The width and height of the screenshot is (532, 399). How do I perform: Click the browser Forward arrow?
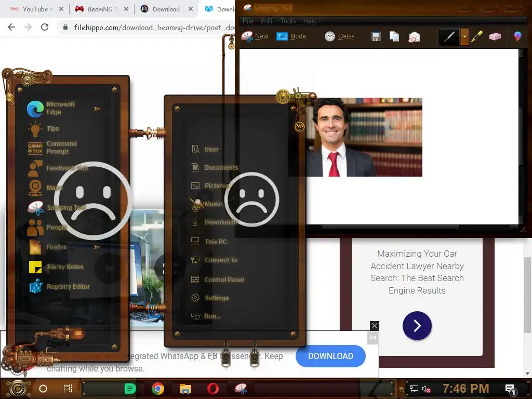tap(28, 27)
